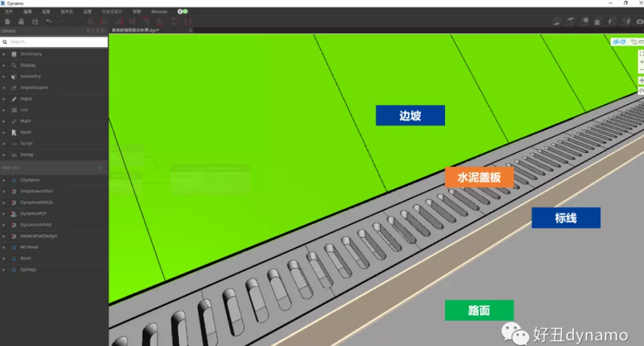644x346 pixels.
Task: Click the cube icon with shaded bottom face
Action: coord(556,21)
